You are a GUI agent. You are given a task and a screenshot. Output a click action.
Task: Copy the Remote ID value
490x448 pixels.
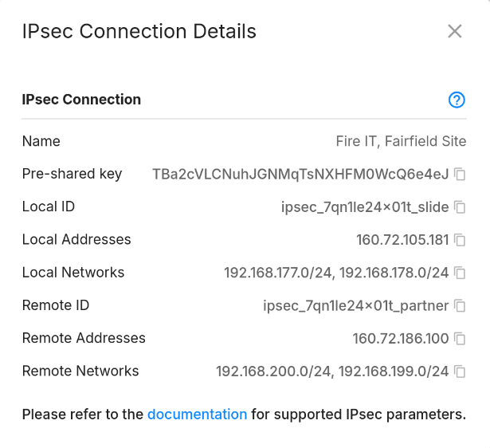[x=460, y=305]
